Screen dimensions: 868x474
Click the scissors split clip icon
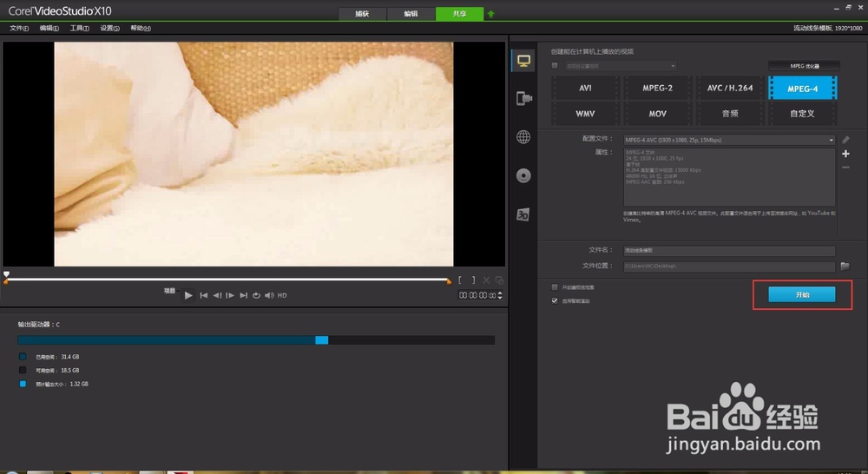tap(486, 280)
